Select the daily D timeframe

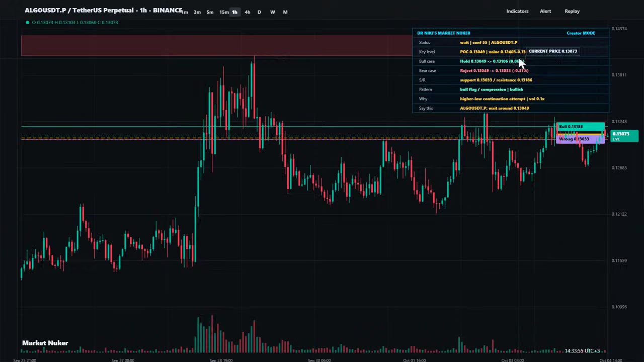(259, 12)
